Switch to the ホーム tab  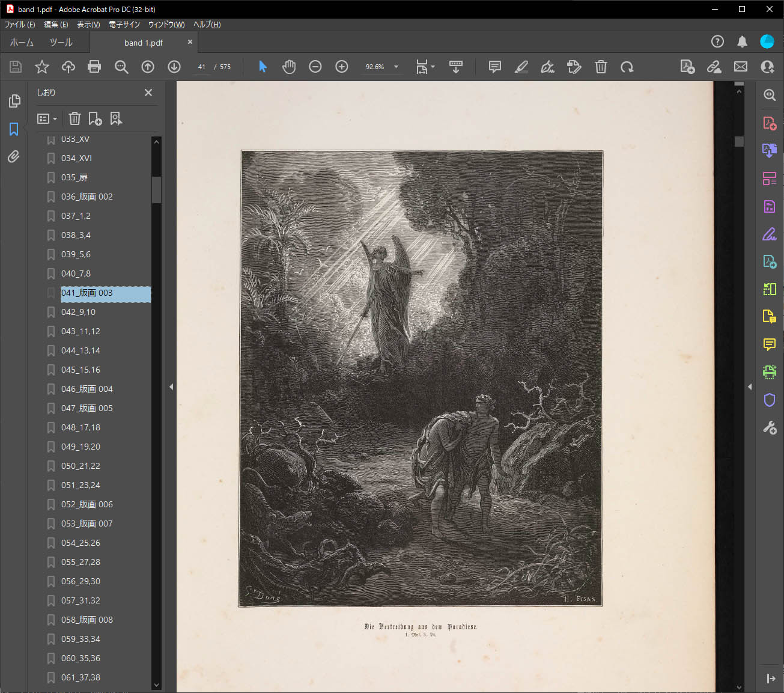click(22, 42)
